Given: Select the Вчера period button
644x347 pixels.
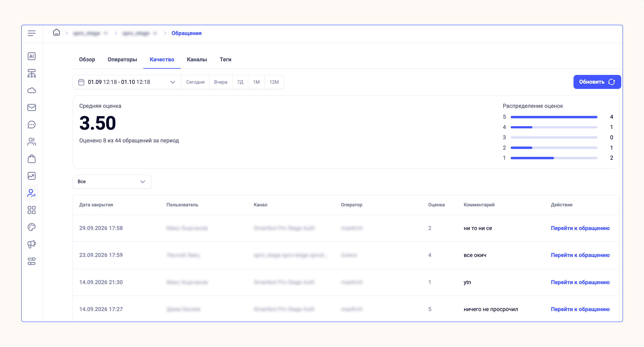Looking at the screenshot, I should (221, 82).
